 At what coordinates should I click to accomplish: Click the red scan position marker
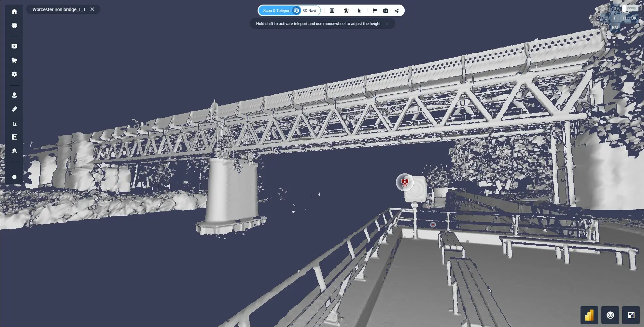405,182
